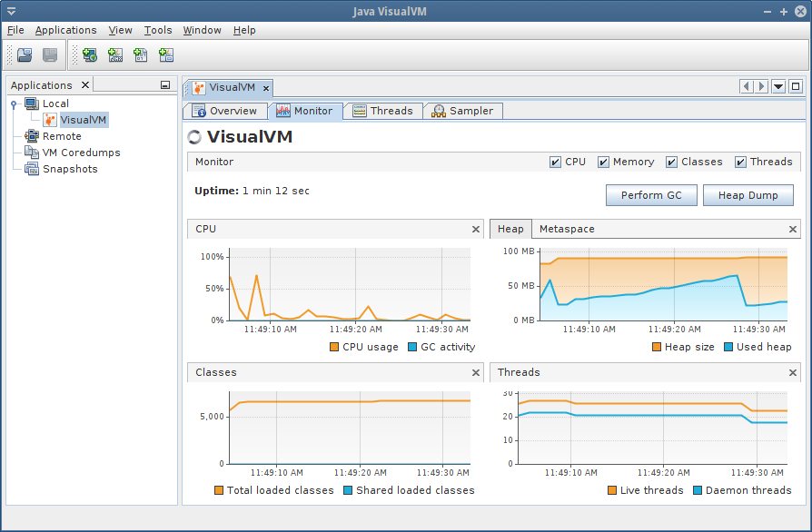Open the window menu icon in title bar
The image size is (812, 532).
[x=11, y=11]
